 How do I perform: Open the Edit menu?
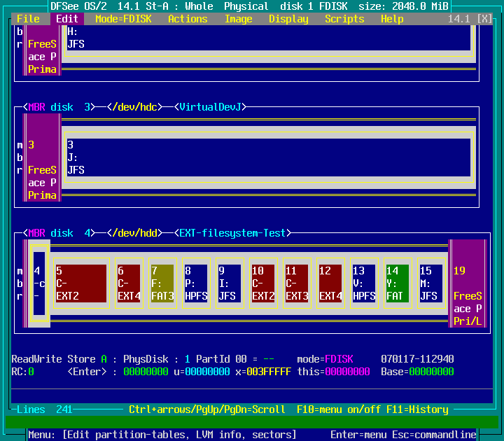pos(67,19)
